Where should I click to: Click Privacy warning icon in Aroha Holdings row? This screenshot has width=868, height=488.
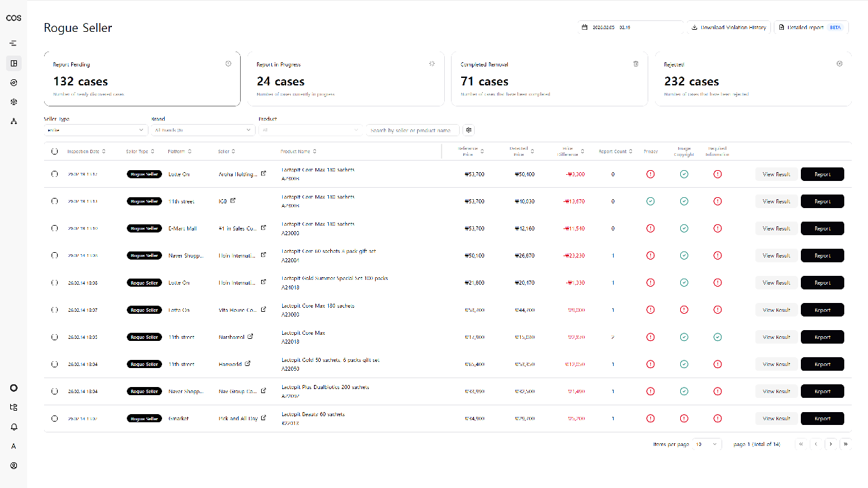click(650, 174)
